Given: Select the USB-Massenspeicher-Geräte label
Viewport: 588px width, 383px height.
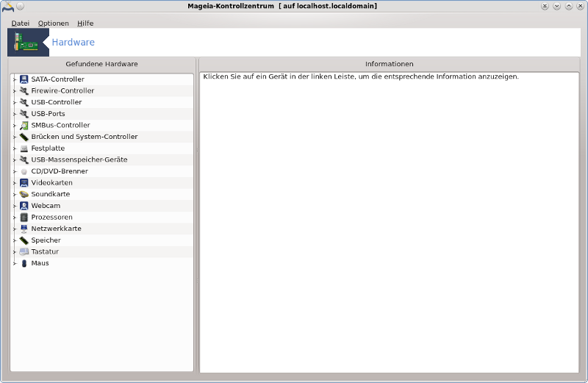Looking at the screenshot, I should pos(79,160).
